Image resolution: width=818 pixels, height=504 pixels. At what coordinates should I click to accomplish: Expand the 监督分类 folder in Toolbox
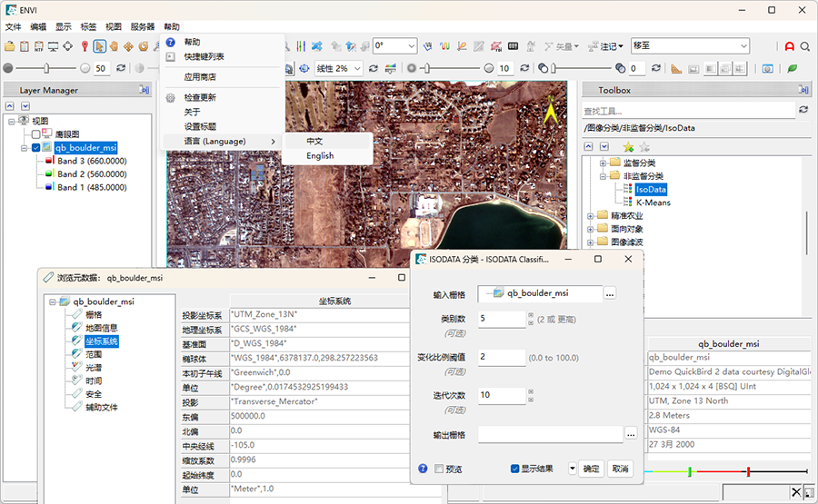pos(603,163)
